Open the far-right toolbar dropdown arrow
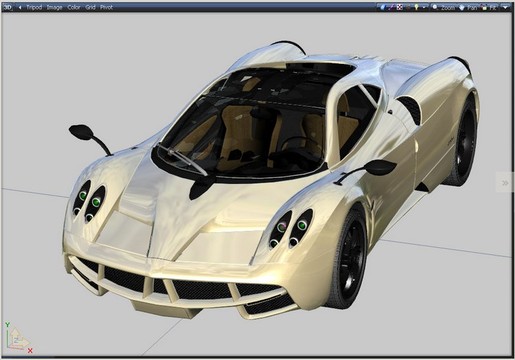Viewport: 515px width, 360px height. [x=506, y=8]
